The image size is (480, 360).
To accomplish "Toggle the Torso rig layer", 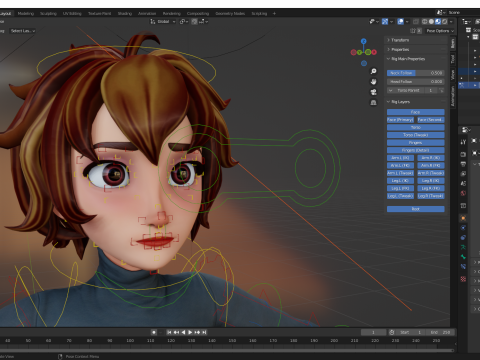I will (x=416, y=127).
